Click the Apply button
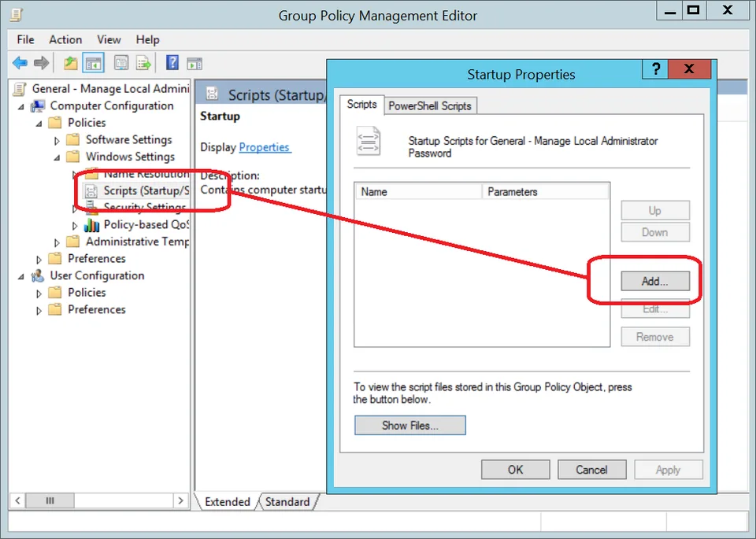This screenshot has width=756, height=539. (x=668, y=470)
